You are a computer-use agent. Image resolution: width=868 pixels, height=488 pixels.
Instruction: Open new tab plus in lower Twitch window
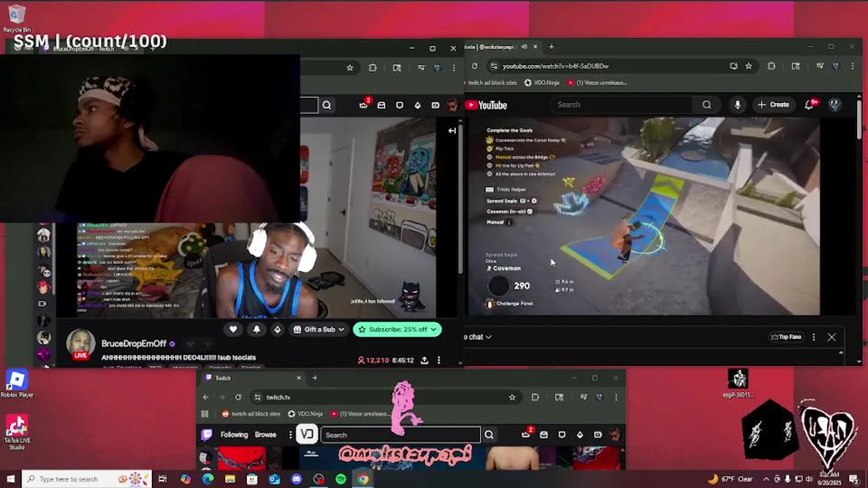(315, 378)
